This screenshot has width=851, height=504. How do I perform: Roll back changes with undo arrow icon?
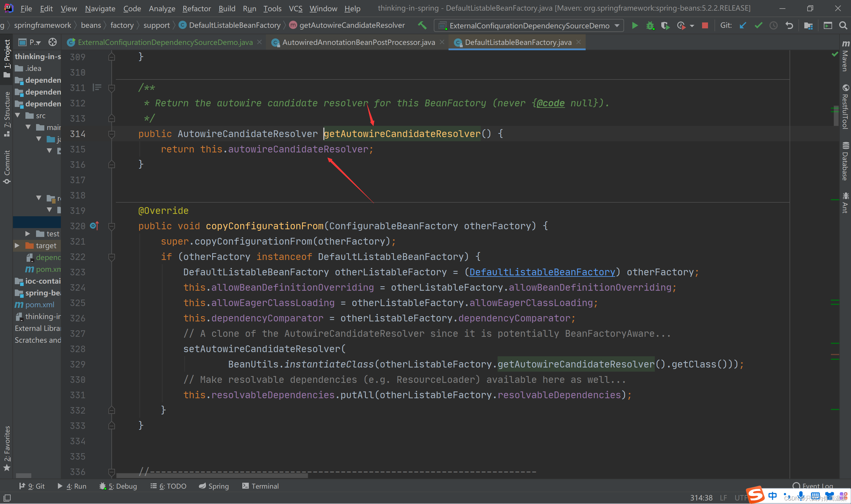click(789, 25)
